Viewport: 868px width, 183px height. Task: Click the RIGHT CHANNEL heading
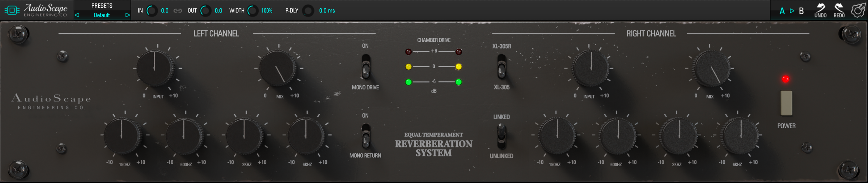point(651,33)
